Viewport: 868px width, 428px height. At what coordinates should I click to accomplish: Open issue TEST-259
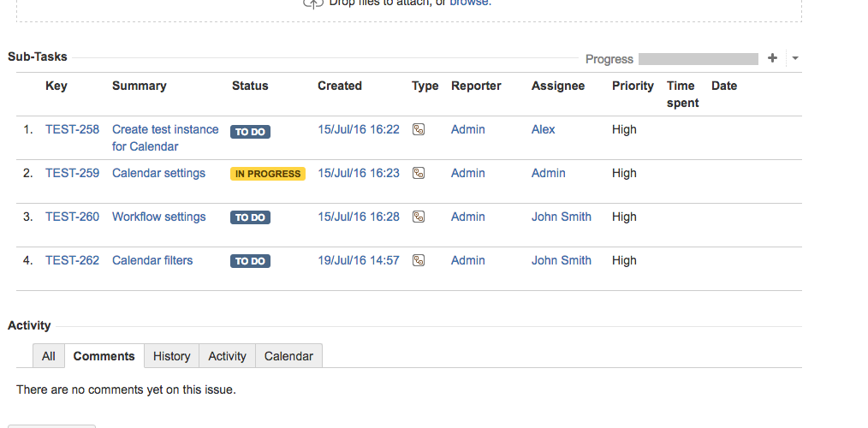(73, 173)
